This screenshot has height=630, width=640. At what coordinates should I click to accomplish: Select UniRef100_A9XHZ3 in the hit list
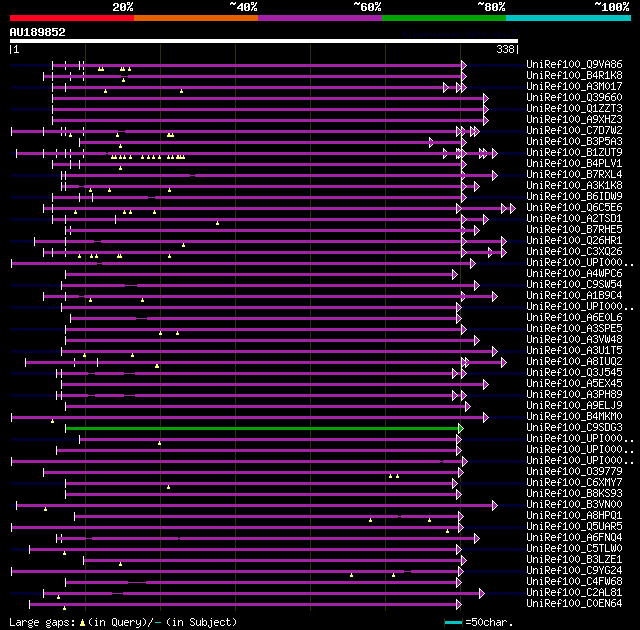pos(574,120)
